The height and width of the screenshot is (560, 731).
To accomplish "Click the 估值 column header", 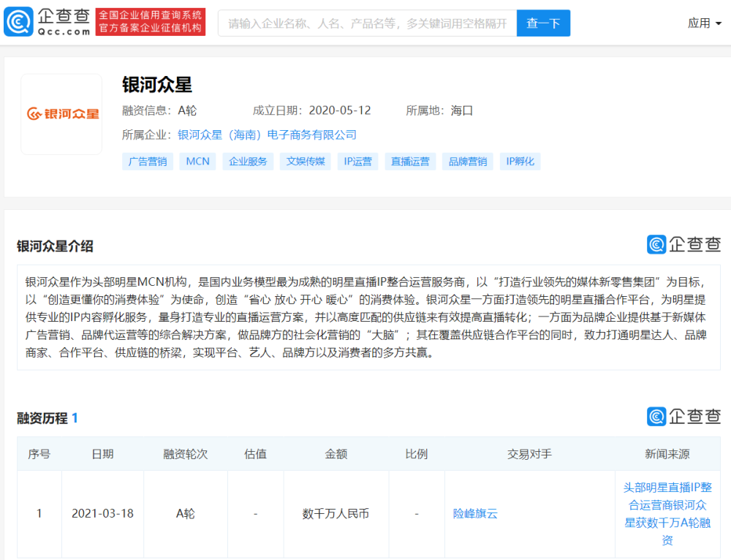I will tap(255, 454).
